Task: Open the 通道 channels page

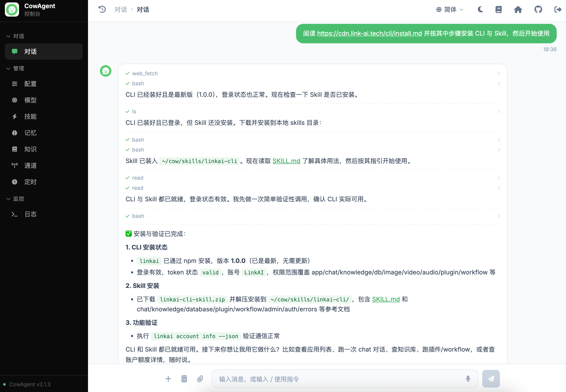Action: point(44,166)
